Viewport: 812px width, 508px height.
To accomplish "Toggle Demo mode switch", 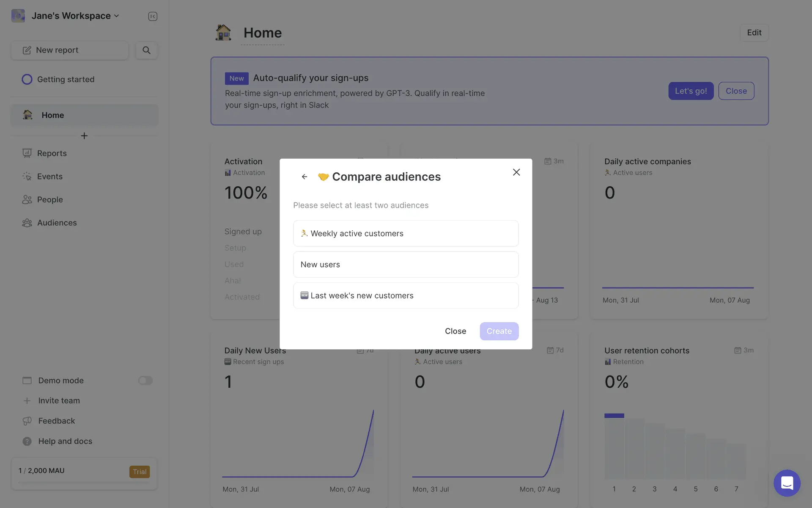I will pos(145,381).
